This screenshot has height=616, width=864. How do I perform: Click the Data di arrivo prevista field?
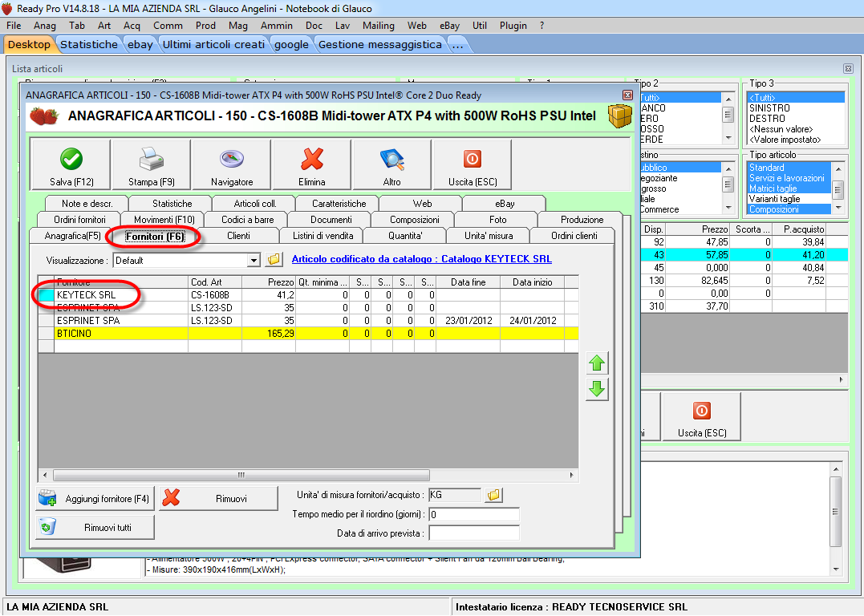[x=474, y=533]
